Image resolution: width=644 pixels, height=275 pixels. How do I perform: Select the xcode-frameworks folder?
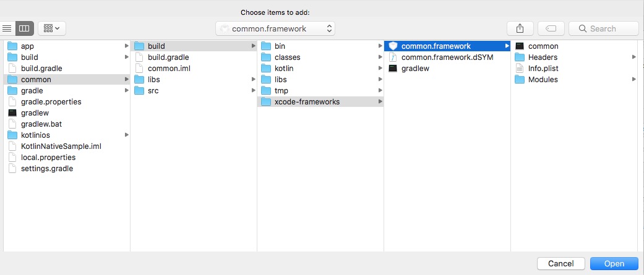(x=307, y=102)
